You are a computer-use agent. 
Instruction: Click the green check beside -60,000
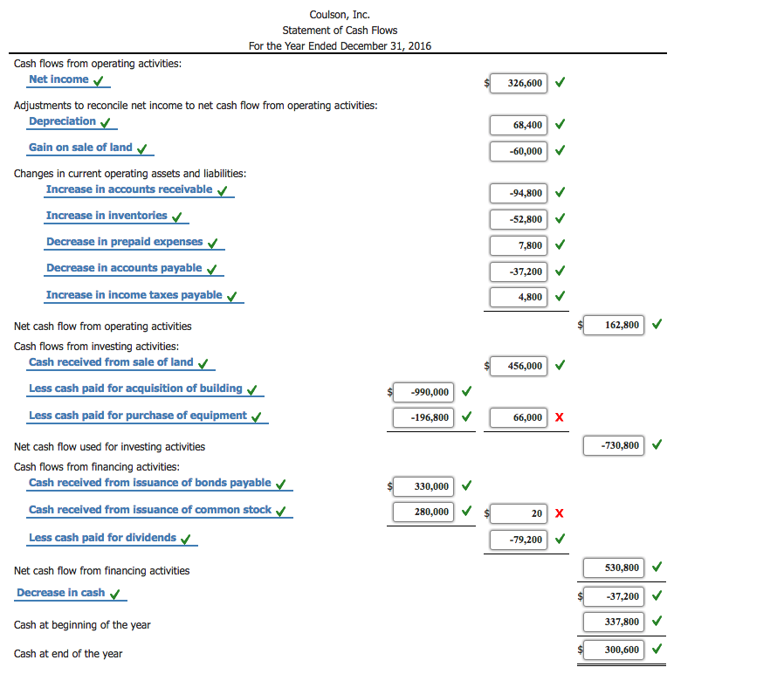coord(560,150)
